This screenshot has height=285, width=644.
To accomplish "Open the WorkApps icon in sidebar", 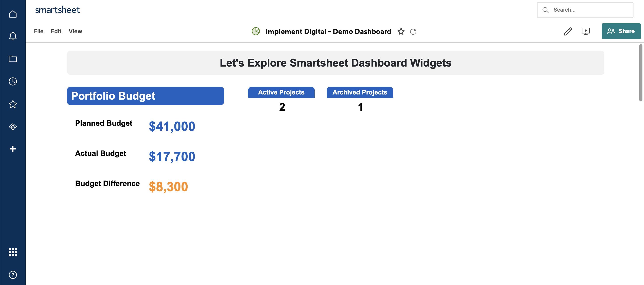I will tap(13, 127).
